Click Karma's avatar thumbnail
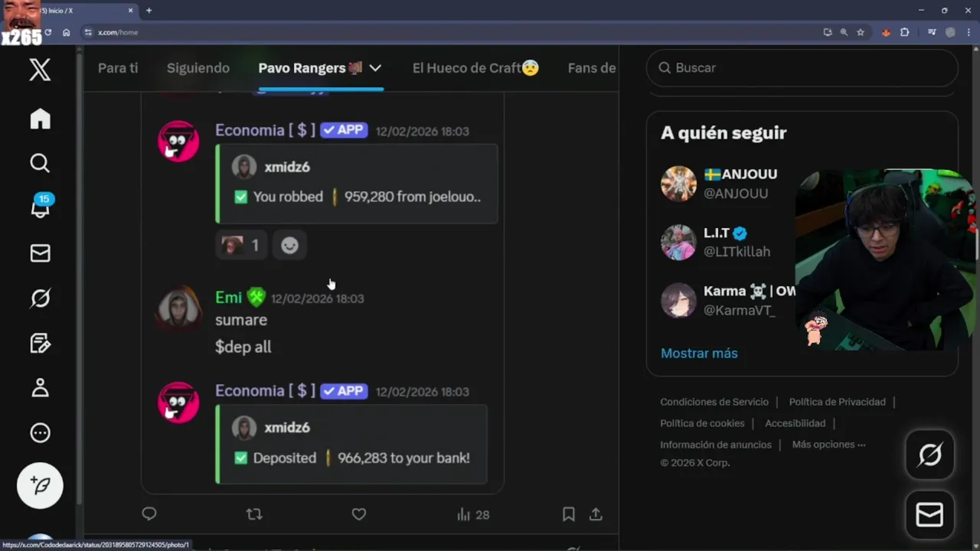This screenshot has height=551, width=980. (x=678, y=301)
